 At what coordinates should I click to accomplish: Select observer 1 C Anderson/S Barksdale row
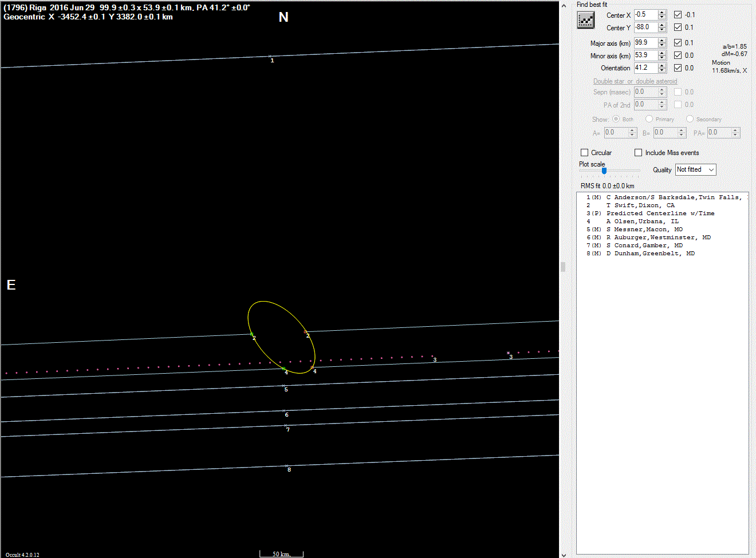663,197
